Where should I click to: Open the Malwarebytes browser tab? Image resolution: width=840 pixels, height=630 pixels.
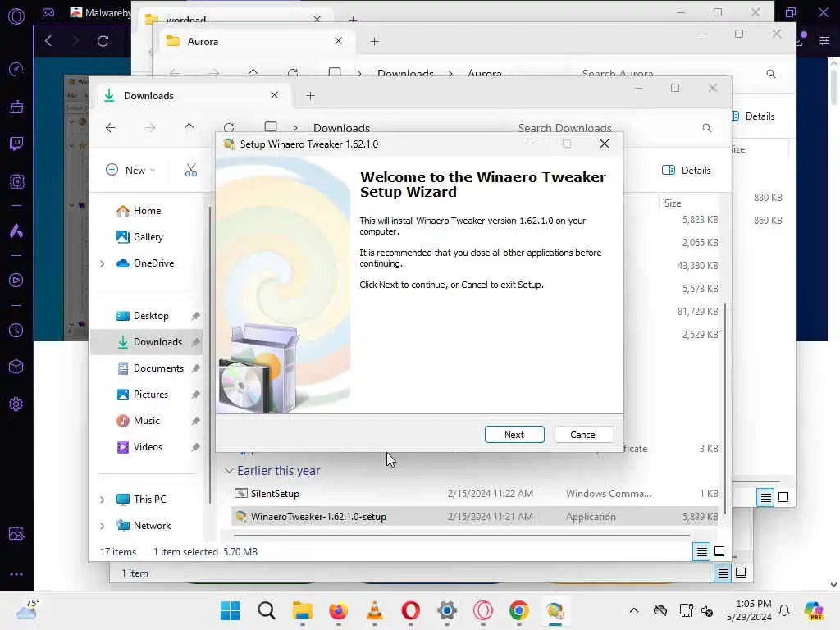(101, 12)
